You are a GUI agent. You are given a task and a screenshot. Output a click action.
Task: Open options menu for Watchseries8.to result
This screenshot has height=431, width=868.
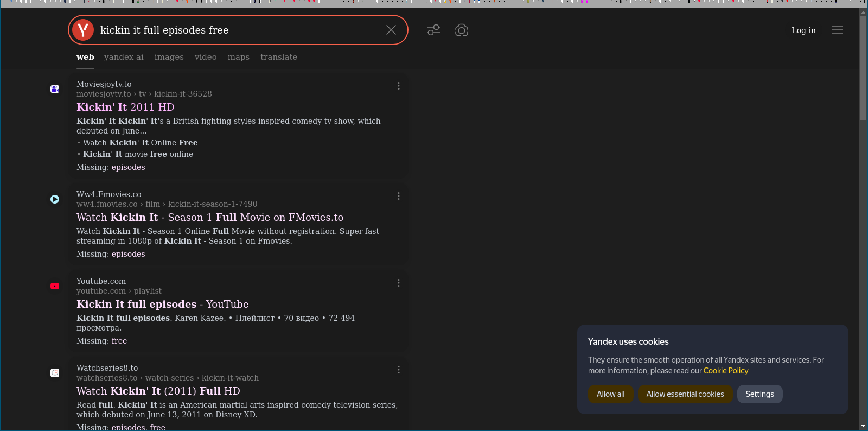[x=399, y=370]
